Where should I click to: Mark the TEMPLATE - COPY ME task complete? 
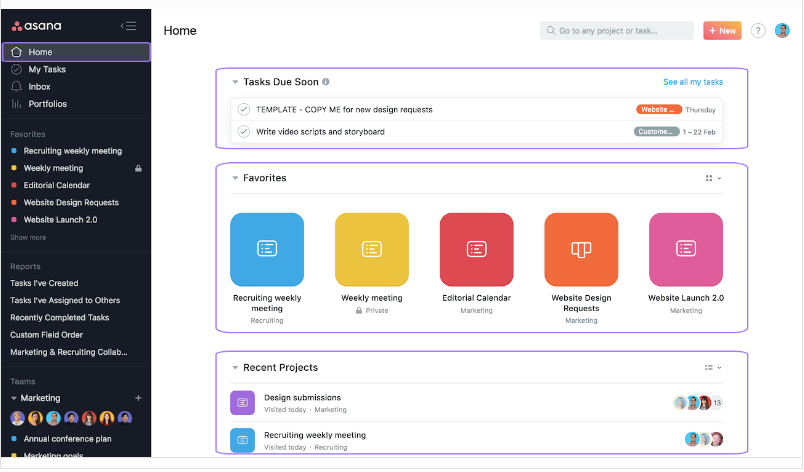tap(244, 110)
